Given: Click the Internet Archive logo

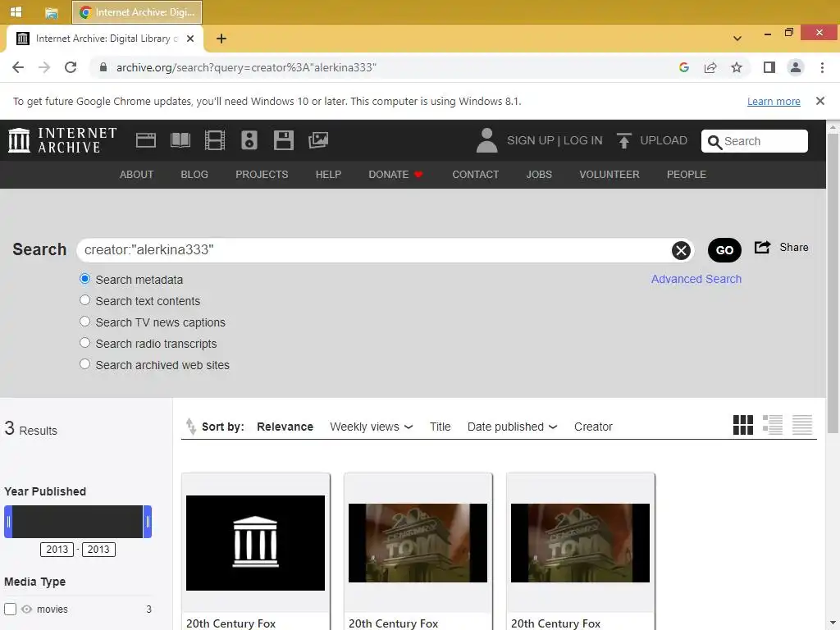Looking at the screenshot, I should point(62,140).
